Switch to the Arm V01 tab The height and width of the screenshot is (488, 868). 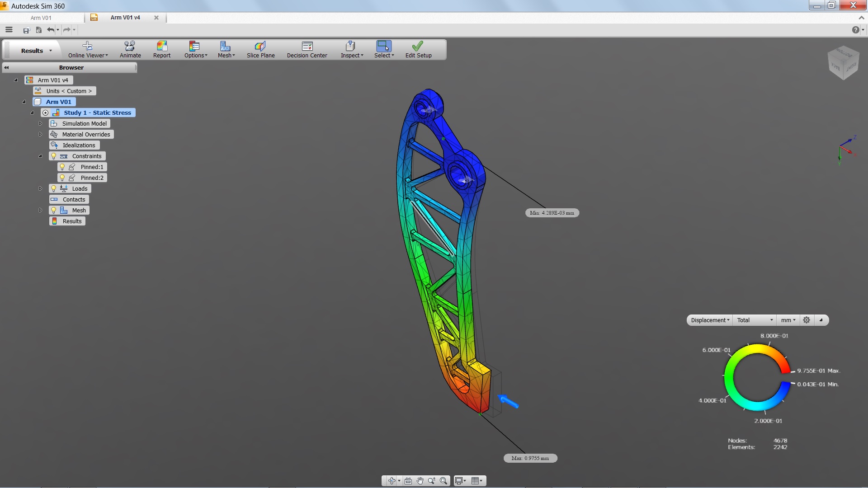tap(41, 18)
